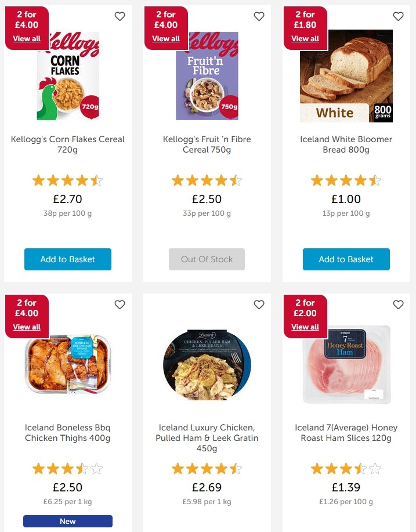Open View all under the 2 for £1.80 badge
Image resolution: width=416 pixels, height=532 pixels.
click(305, 38)
